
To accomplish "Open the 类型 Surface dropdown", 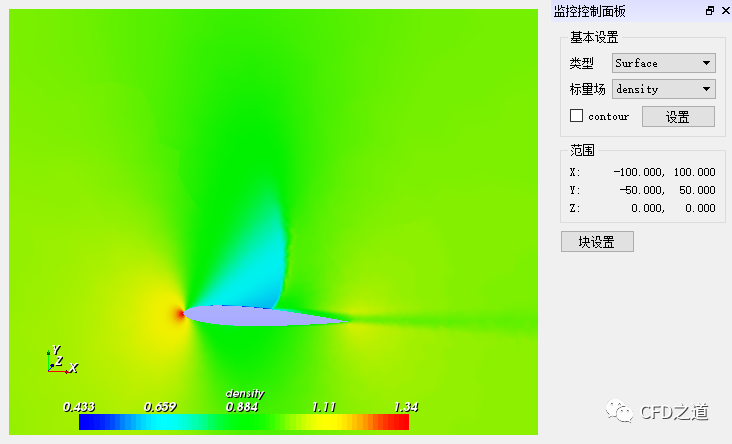I will 663,63.
